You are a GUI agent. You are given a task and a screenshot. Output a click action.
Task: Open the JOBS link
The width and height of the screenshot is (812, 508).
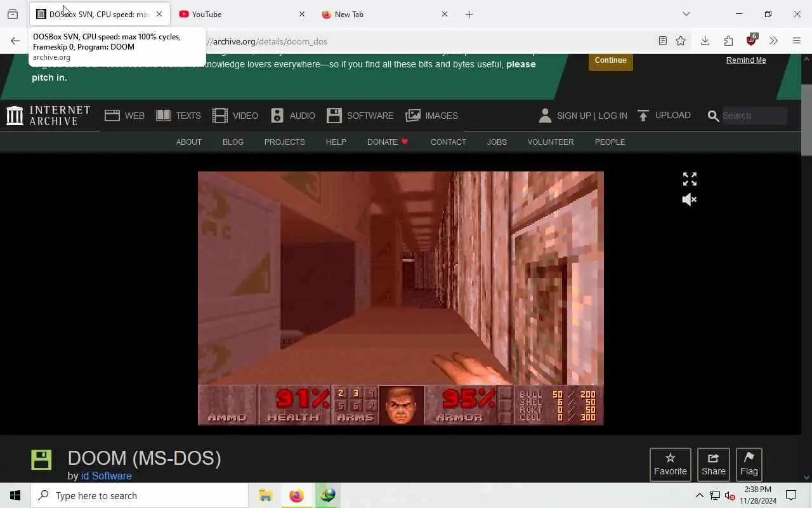coord(497,142)
